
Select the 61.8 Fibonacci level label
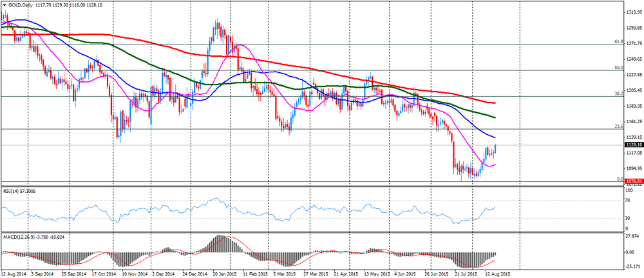(618, 42)
